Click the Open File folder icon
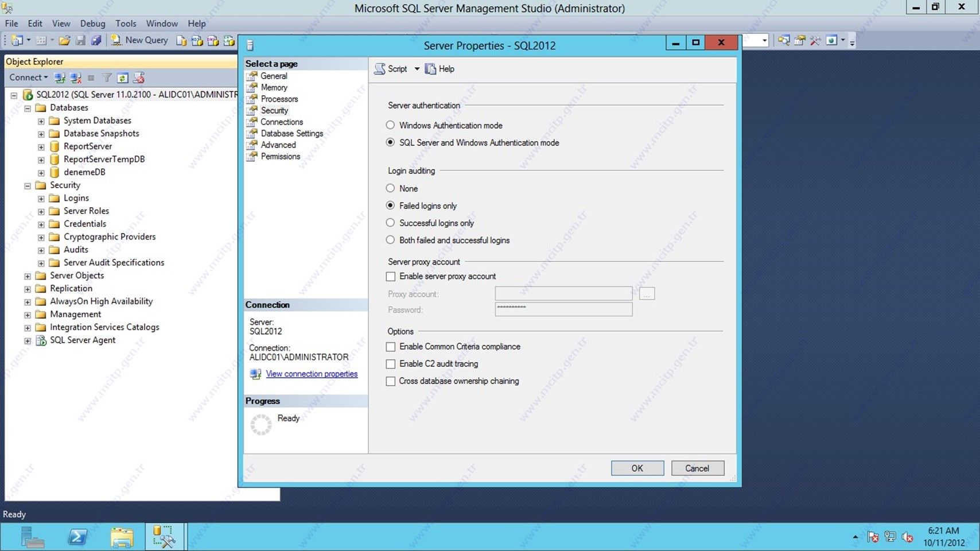 [x=64, y=40]
